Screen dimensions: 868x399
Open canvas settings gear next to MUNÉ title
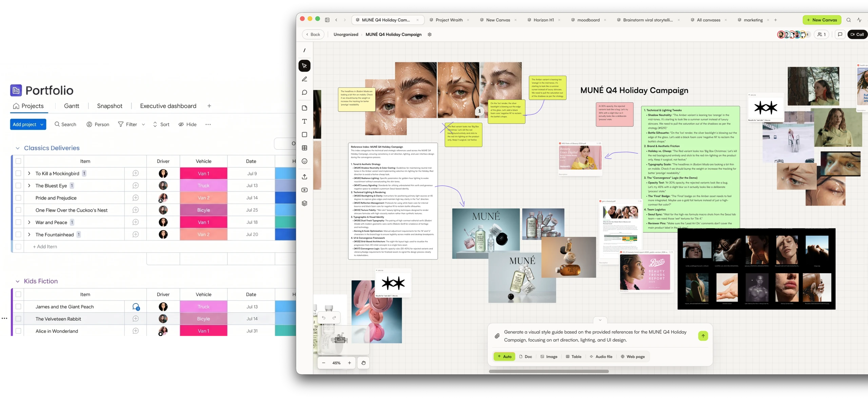coord(429,35)
